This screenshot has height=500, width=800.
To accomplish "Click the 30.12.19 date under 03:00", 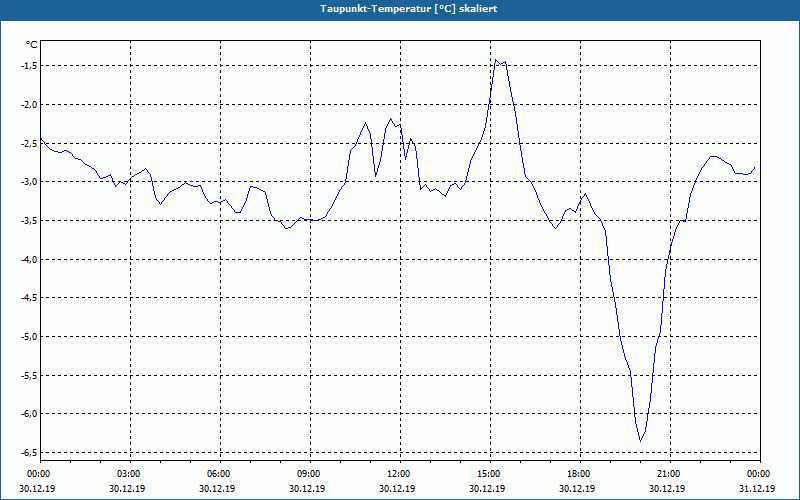I will tap(128, 488).
